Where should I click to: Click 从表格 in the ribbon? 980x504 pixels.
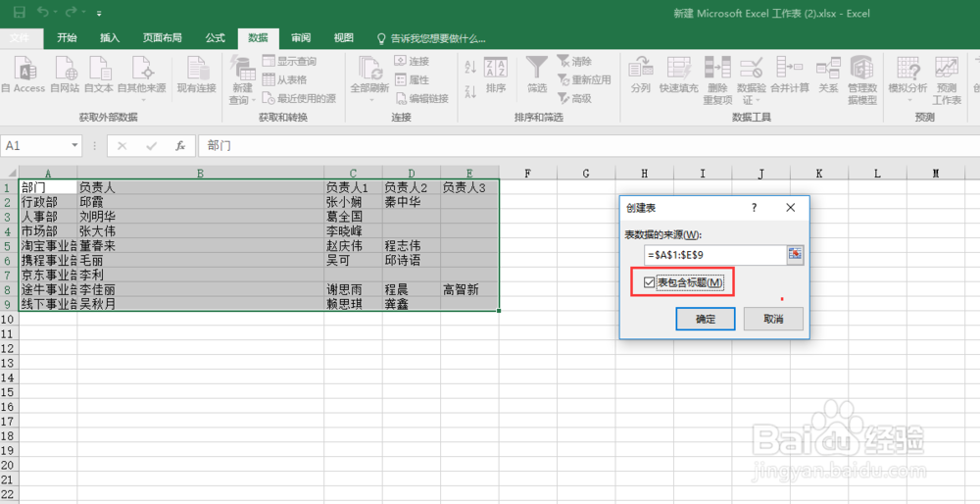click(284, 79)
